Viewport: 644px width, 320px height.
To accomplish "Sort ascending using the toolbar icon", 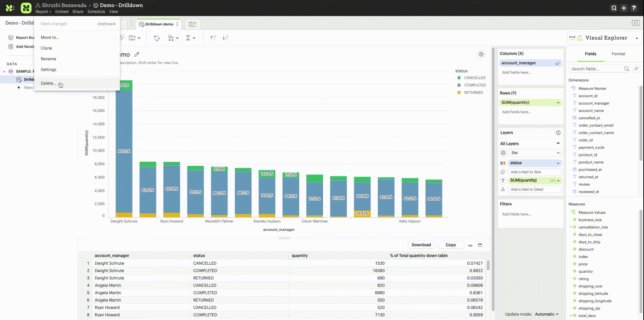I will click(213, 38).
